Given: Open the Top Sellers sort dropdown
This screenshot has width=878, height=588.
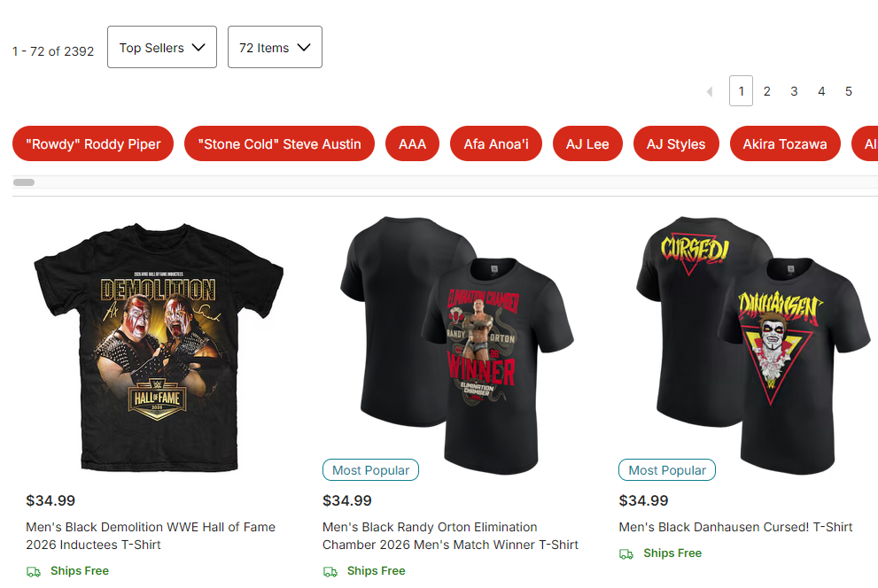Looking at the screenshot, I should click(162, 47).
